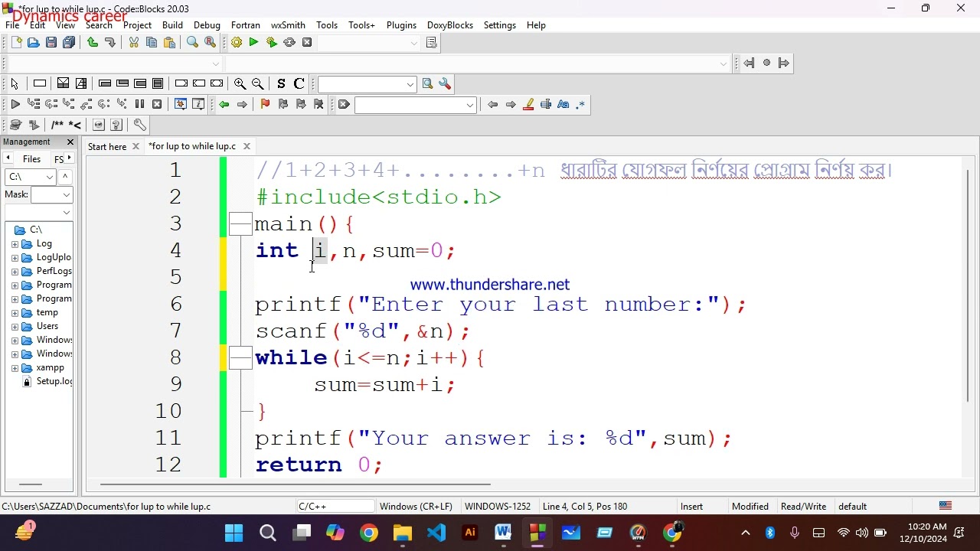Close the Management panel
The image size is (980, 551).
point(70,142)
